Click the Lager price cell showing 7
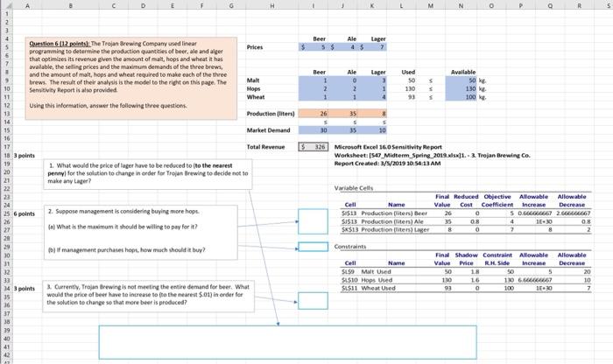Viewport: 613px width, 364px height. (x=372, y=47)
